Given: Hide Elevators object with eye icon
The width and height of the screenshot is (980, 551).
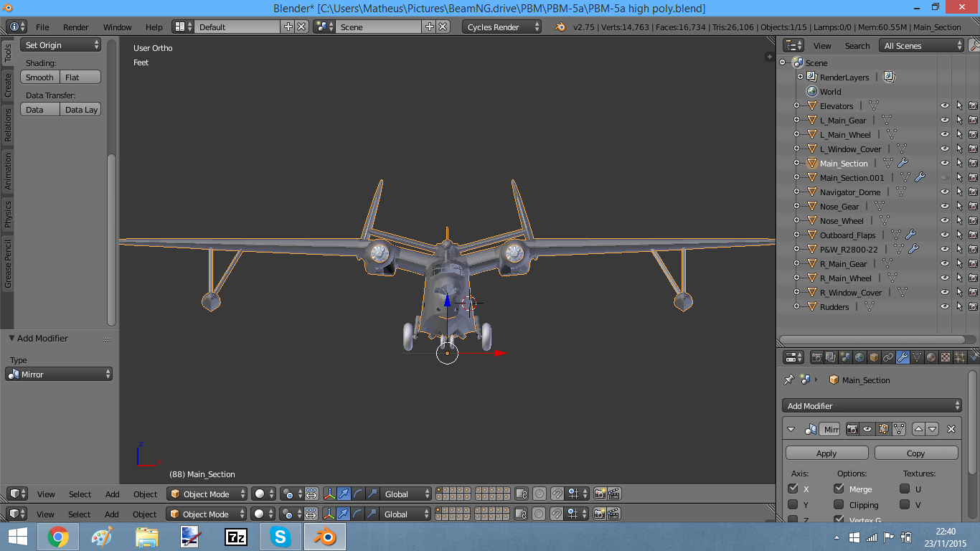Looking at the screenshot, I should click(945, 105).
